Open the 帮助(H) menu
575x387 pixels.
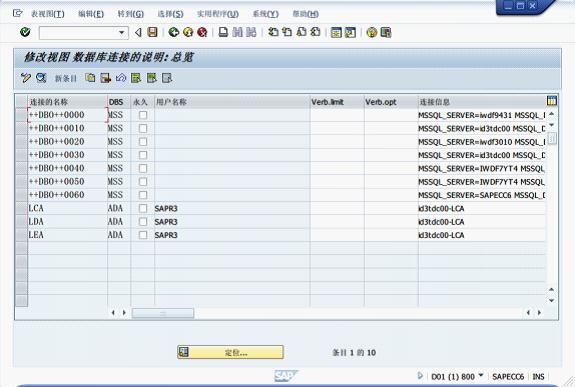pyautogui.click(x=305, y=14)
